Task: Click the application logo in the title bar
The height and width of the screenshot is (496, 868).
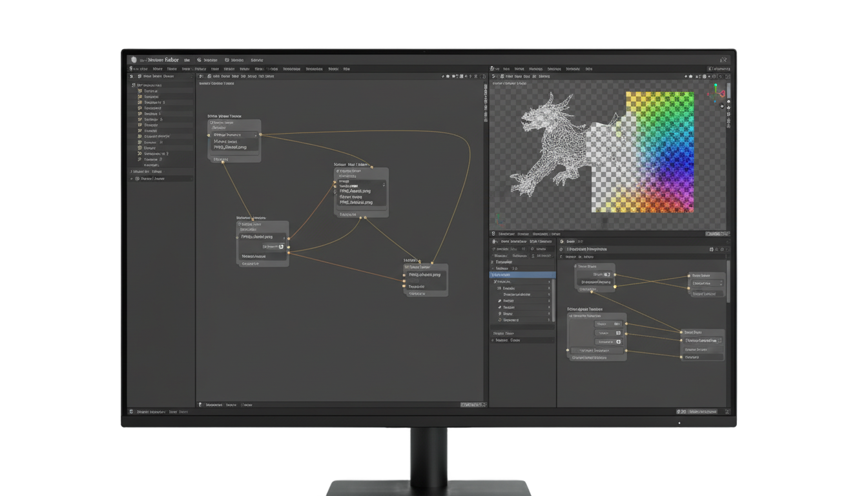Action: coord(134,59)
